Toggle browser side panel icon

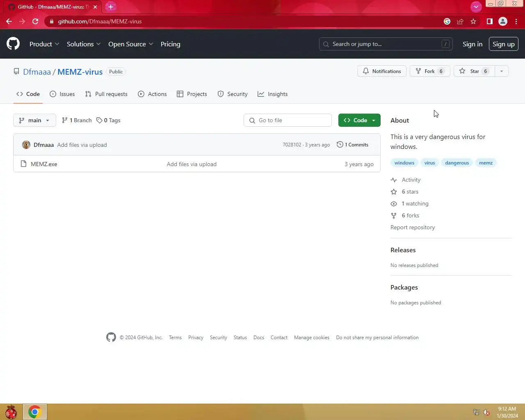pos(489,21)
